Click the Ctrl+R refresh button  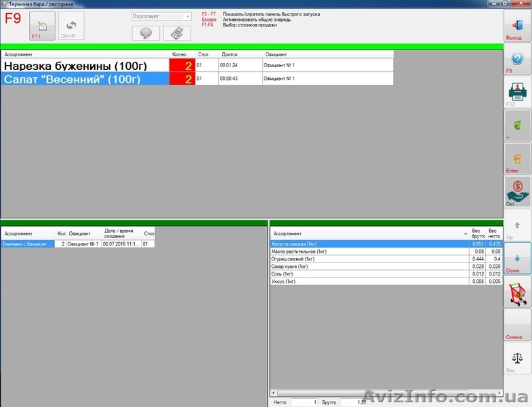(x=71, y=26)
